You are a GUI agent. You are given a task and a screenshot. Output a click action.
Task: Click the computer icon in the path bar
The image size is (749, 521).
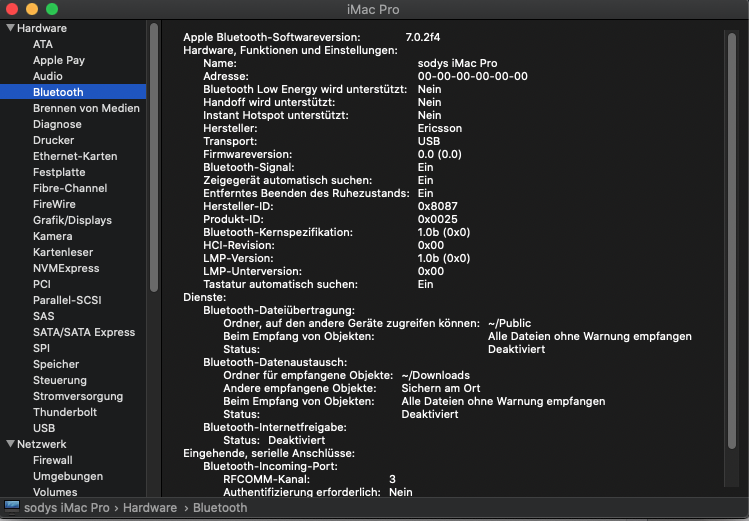click(x=11, y=508)
